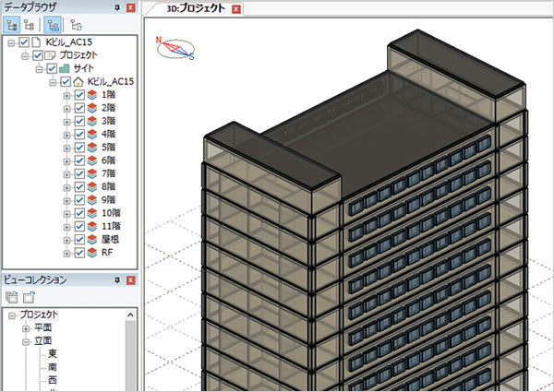Collapse the Kビル_AC15 building node

coord(53,82)
